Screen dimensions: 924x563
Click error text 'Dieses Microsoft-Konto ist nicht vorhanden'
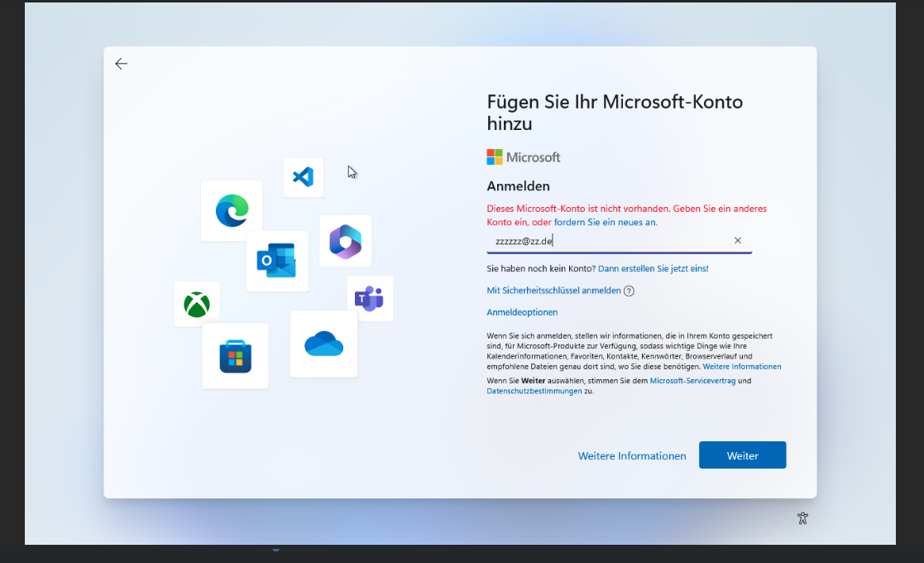pyautogui.click(x=578, y=209)
